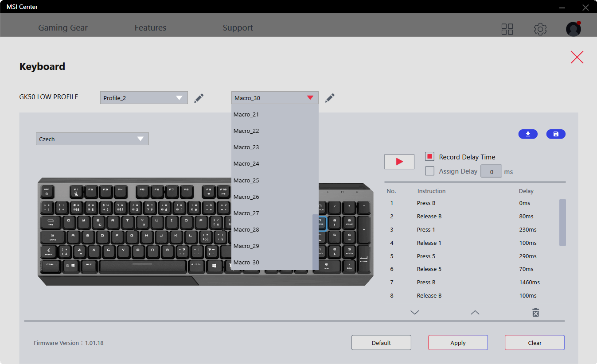Click the Firmware Version 1.01.18 text

(69, 343)
